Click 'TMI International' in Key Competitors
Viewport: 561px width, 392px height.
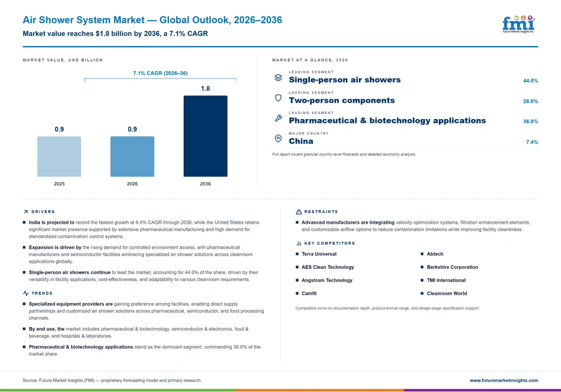(446, 280)
